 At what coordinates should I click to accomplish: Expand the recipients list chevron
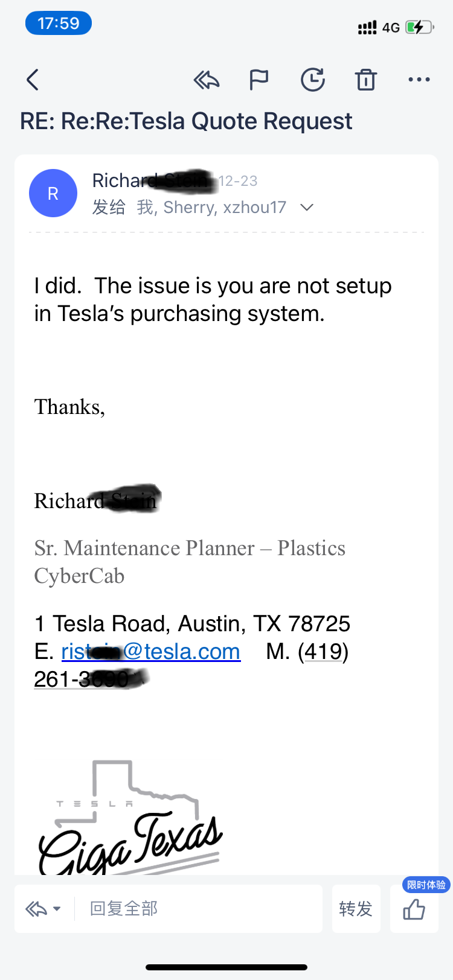307,208
